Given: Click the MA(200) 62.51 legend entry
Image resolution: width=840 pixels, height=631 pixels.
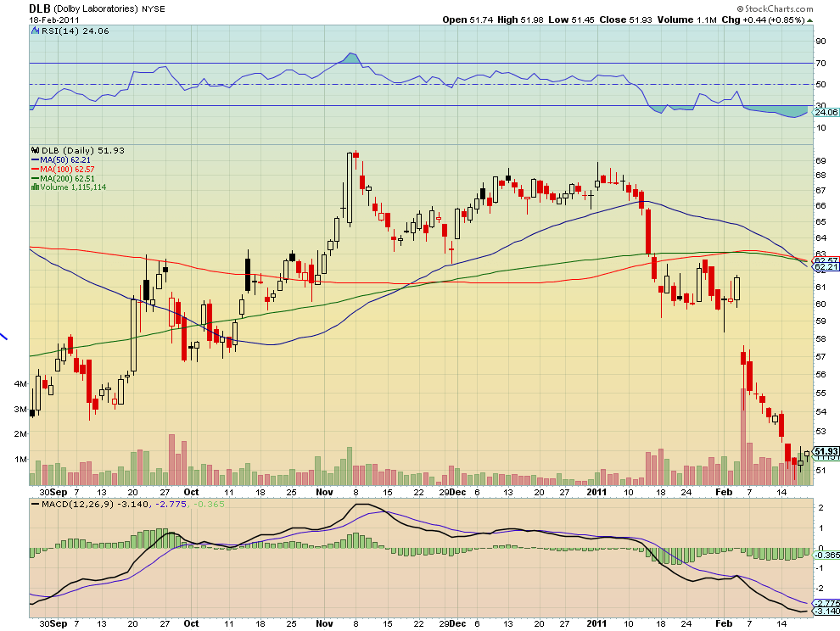Looking at the screenshot, I should point(67,178).
